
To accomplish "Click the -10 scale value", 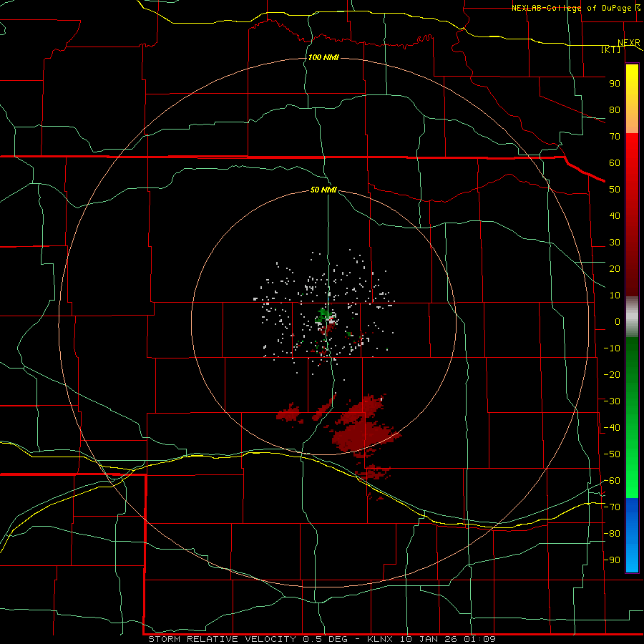I will tap(612, 348).
